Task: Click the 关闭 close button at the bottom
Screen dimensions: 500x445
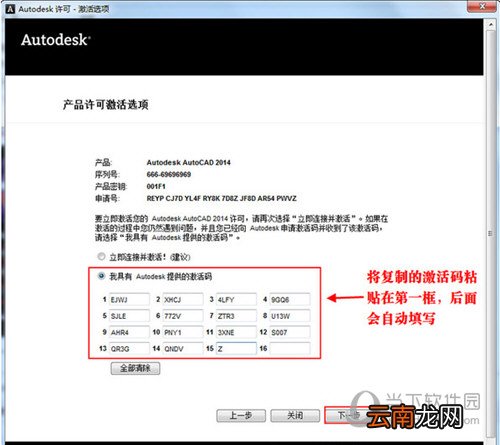Action: (x=295, y=416)
